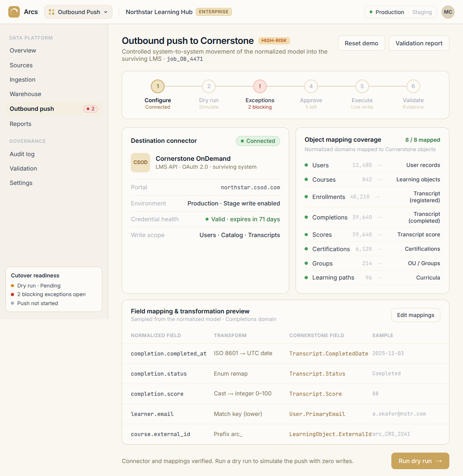Select the Courses mapping row
This screenshot has height=476, width=463.
[x=372, y=180]
